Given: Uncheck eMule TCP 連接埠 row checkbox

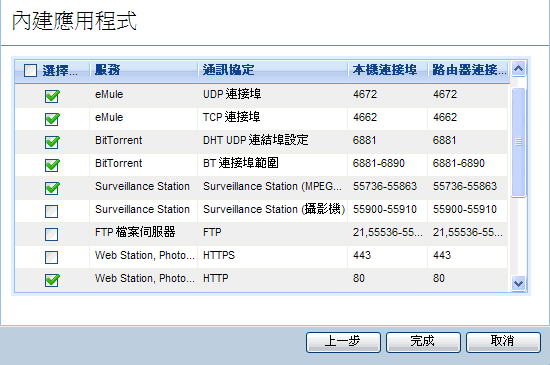Looking at the screenshot, I should coord(52,119).
